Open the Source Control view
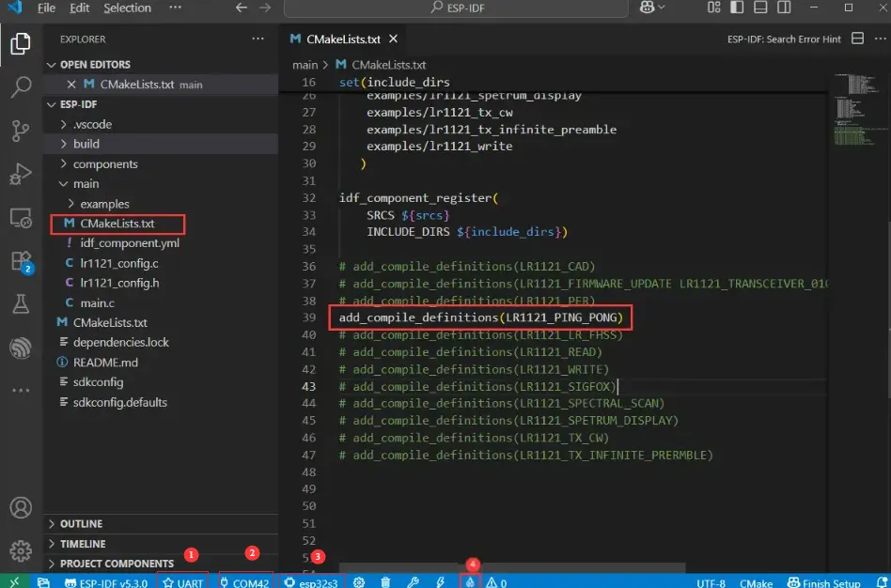 21,132
